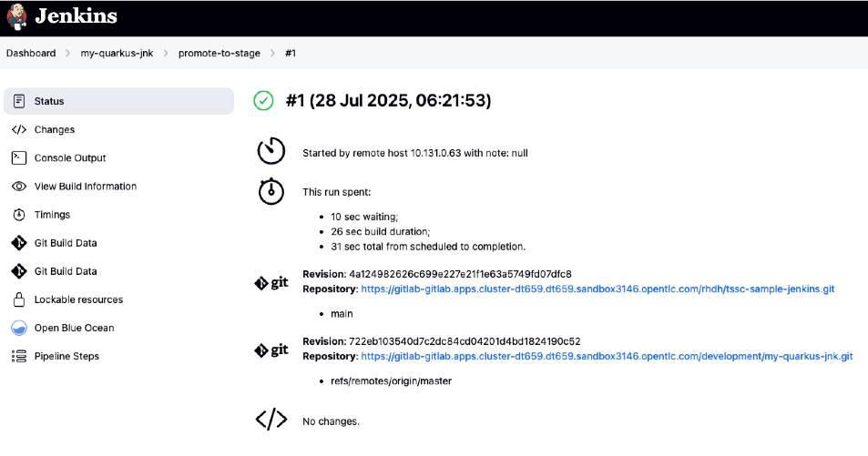
Task: Open the first Git Build Data entry
Action: tap(66, 242)
